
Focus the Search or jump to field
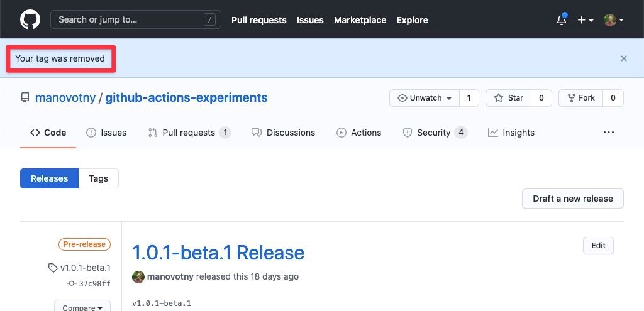(x=136, y=19)
